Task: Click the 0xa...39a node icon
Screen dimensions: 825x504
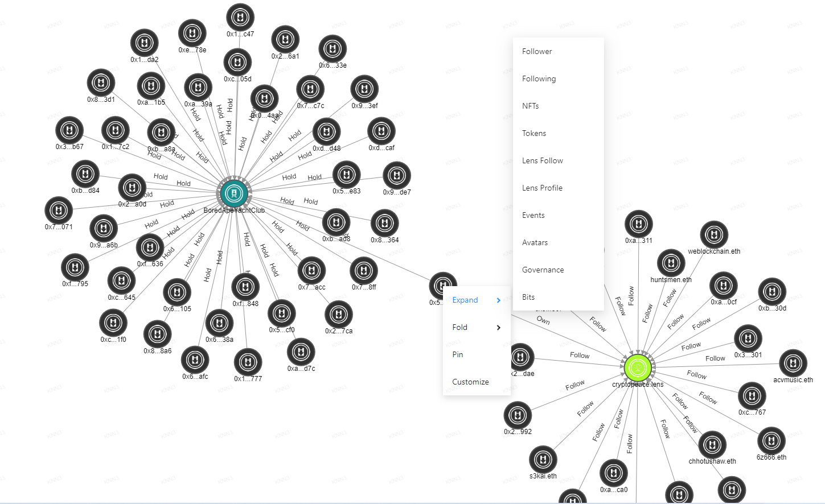Action: point(198,88)
